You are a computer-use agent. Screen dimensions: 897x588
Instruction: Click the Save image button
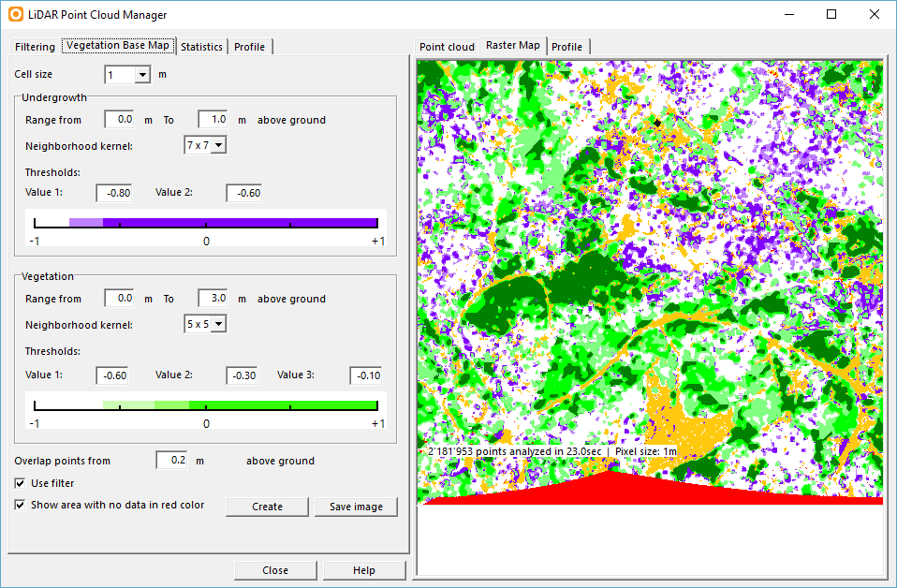pos(356,507)
